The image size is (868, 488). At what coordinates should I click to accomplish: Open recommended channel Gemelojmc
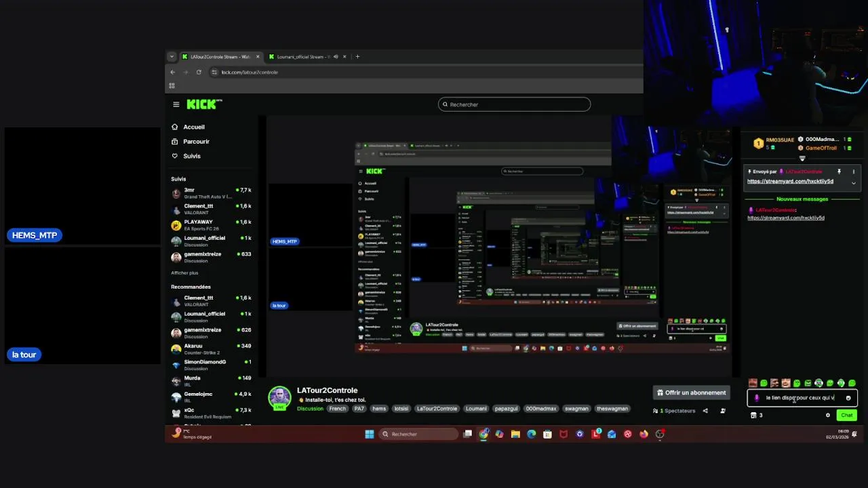click(212, 396)
